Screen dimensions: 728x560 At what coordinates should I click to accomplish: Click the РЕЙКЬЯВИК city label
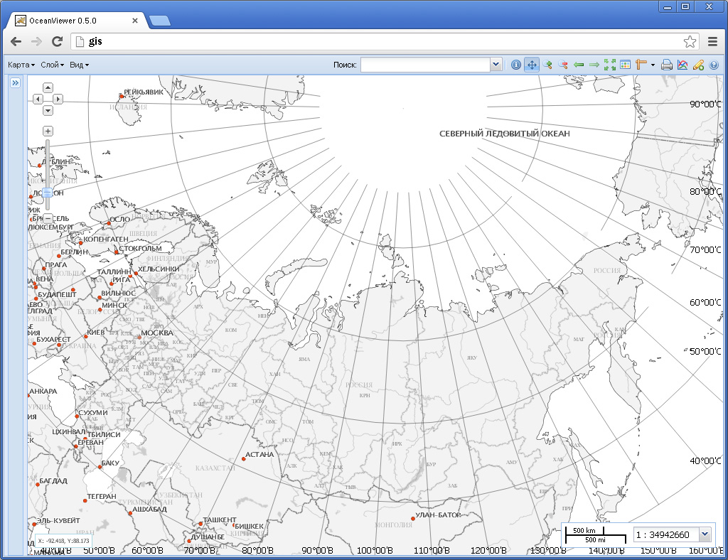coord(144,92)
